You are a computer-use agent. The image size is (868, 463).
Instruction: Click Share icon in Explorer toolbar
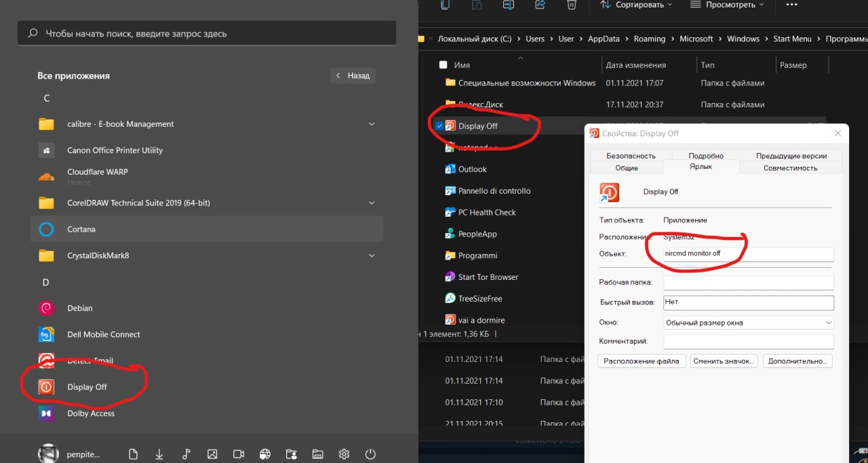tap(540, 5)
